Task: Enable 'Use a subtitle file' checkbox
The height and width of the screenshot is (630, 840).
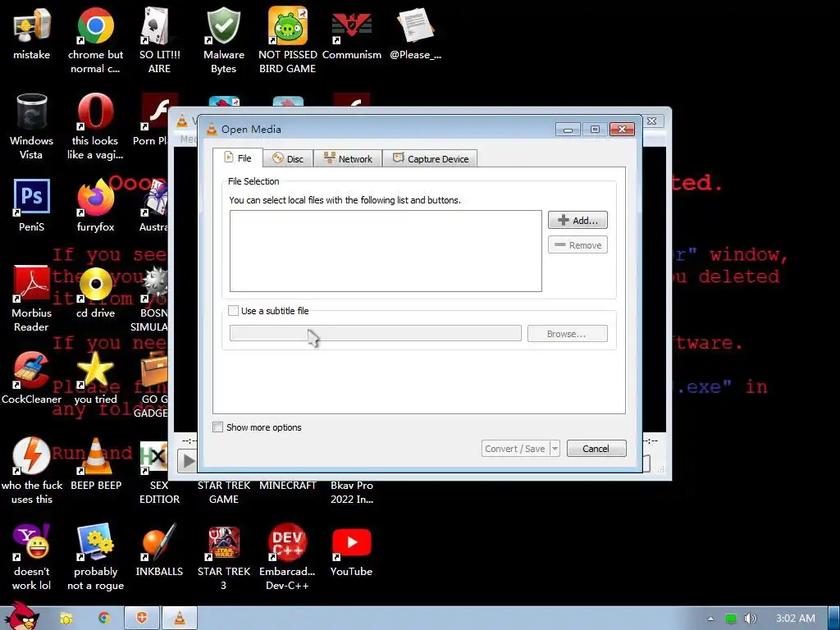Action: [x=234, y=311]
